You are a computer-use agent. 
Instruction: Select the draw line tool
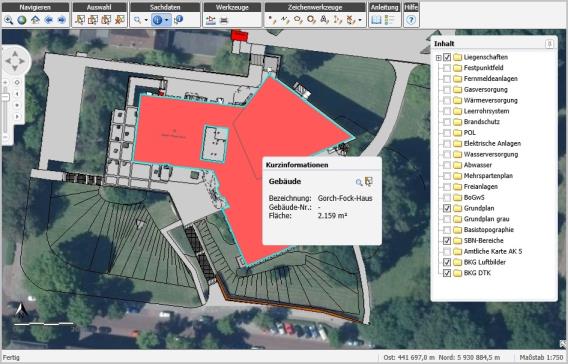285,20
